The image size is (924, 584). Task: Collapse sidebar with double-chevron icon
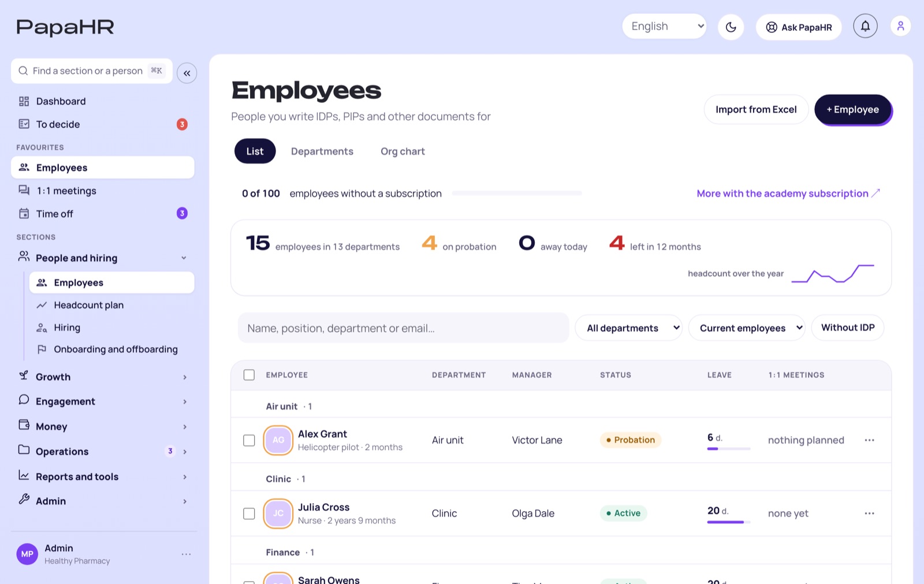click(x=187, y=73)
